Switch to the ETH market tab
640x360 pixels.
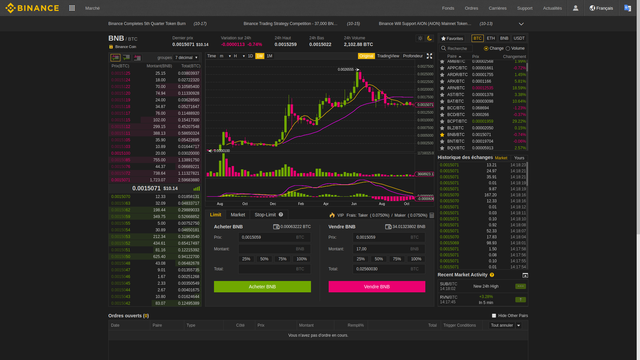(x=491, y=38)
